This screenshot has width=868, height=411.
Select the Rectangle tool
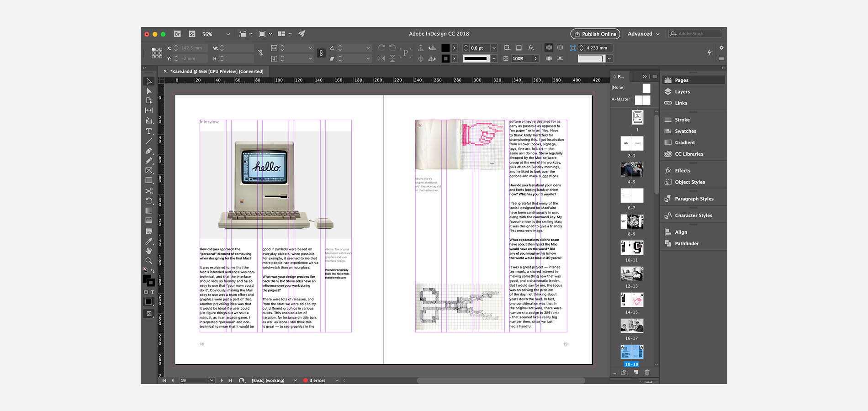point(149,180)
